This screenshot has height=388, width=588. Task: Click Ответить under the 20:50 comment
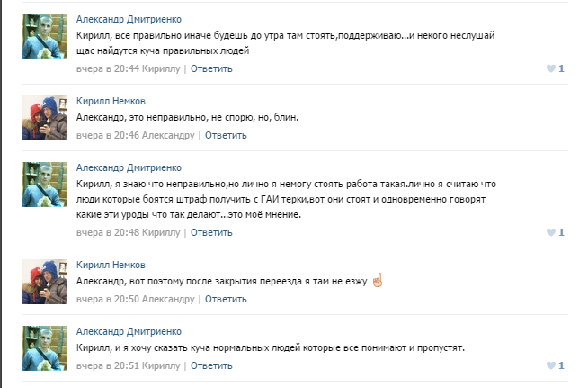tap(226, 299)
